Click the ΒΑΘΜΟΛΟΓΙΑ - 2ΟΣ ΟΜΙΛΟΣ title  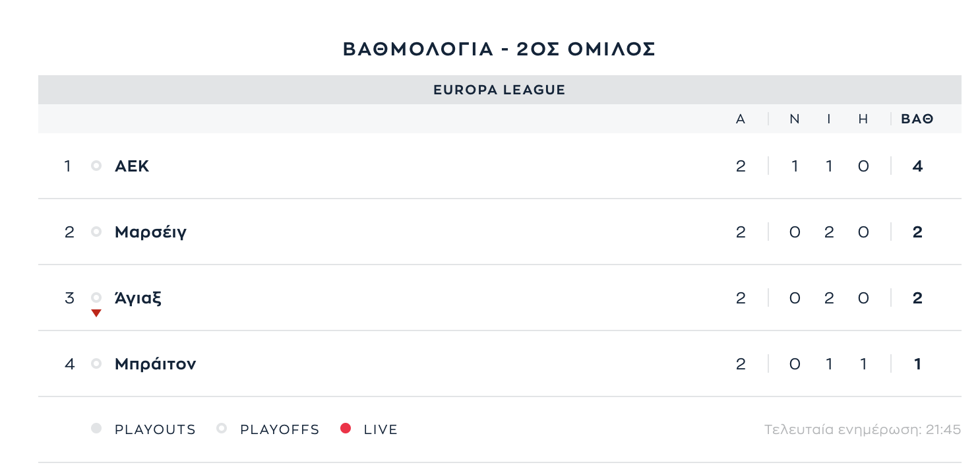click(x=499, y=49)
